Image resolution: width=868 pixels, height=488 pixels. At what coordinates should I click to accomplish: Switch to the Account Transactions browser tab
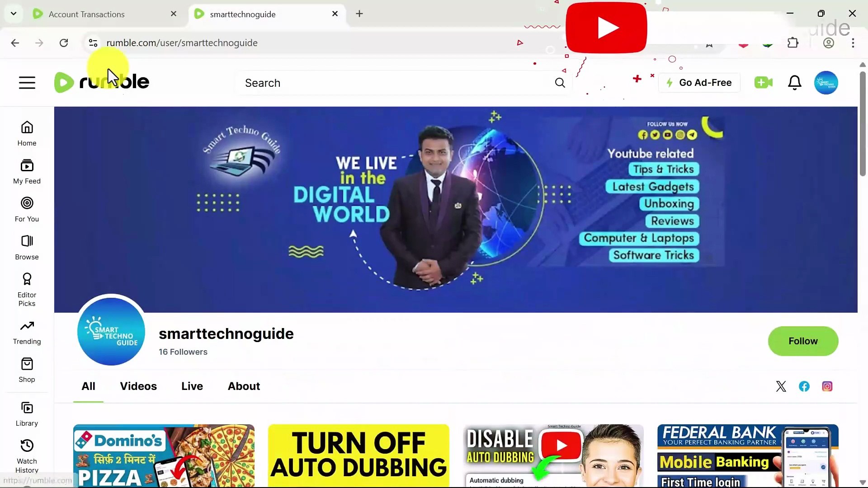[86, 14]
